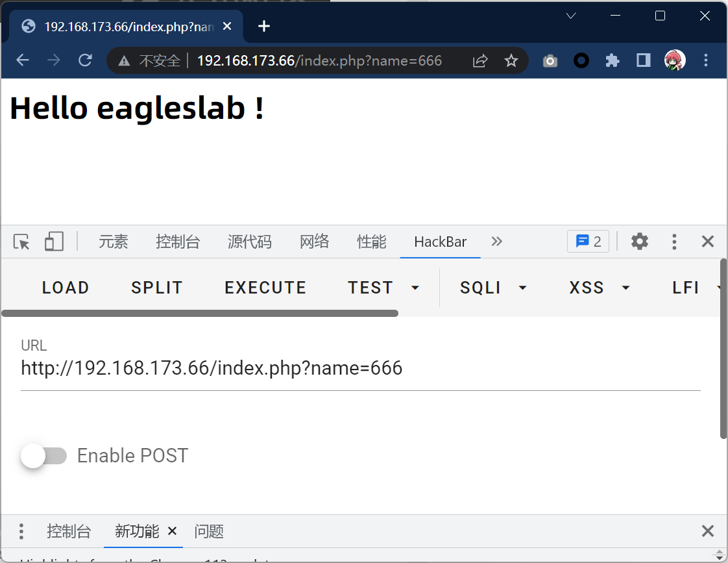Viewport: 728px width, 563px height.
Task: Click the browser reload icon
Action: [x=85, y=60]
